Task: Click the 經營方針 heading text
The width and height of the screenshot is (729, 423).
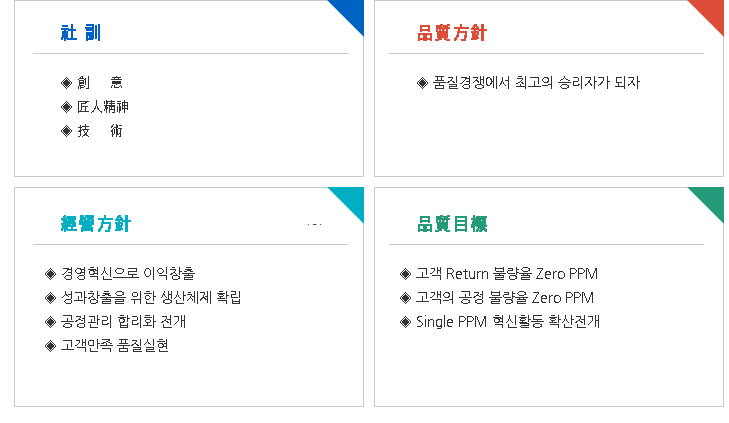Action: click(96, 223)
